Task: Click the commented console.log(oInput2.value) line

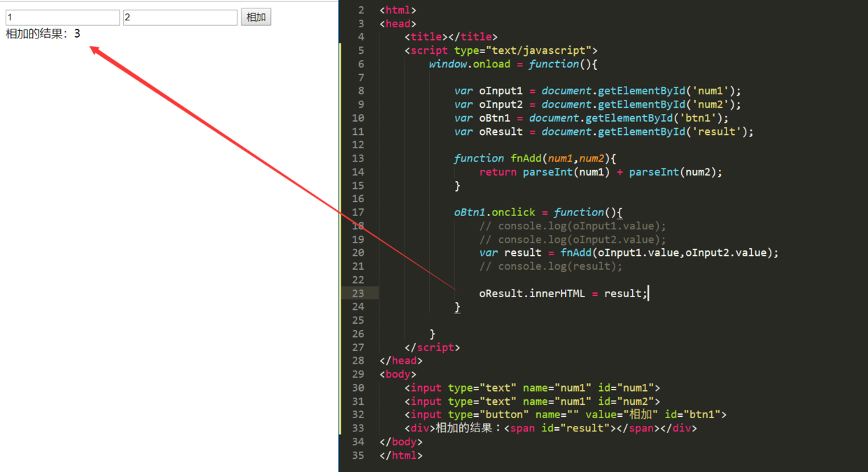Action: pos(573,239)
